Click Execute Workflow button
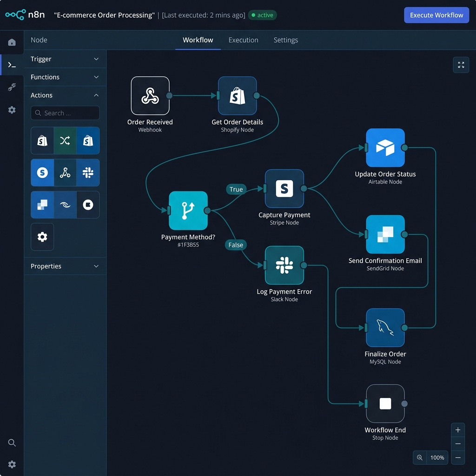The width and height of the screenshot is (476, 476). (x=436, y=15)
